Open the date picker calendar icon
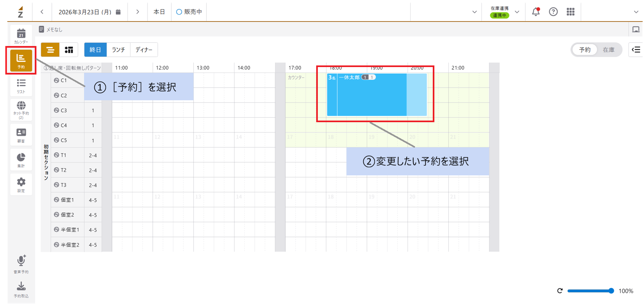This screenshot has height=304, width=644. [118, 12]
